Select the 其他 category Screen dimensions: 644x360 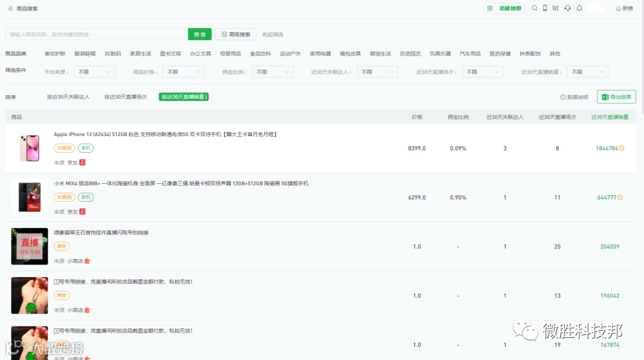coord(555,54)
